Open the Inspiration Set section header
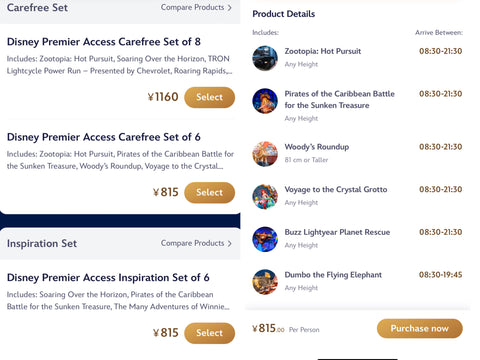 pyautogui.click(x=42, y=244)
